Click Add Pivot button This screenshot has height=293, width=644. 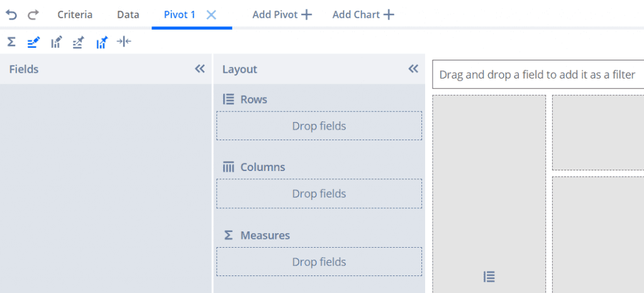[282, 14]
